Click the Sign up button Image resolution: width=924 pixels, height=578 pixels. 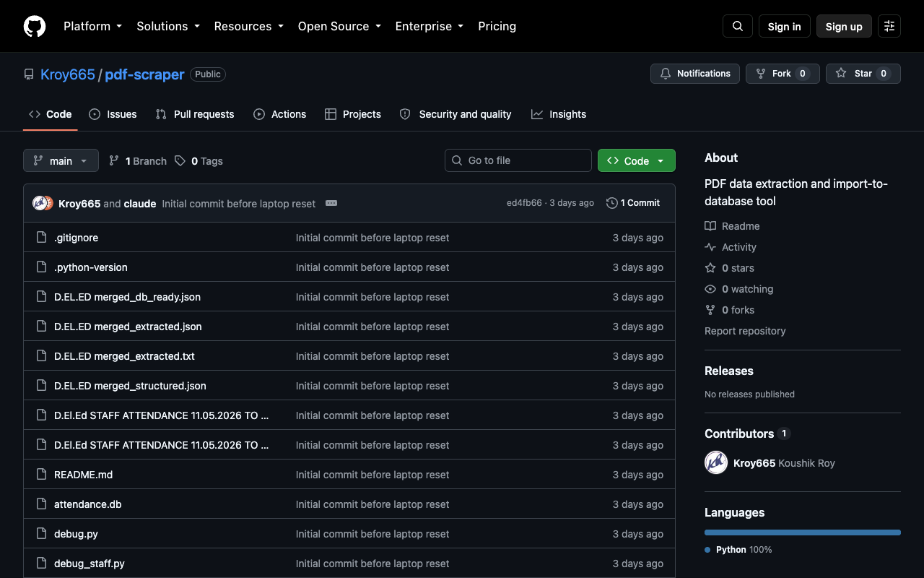844,26
